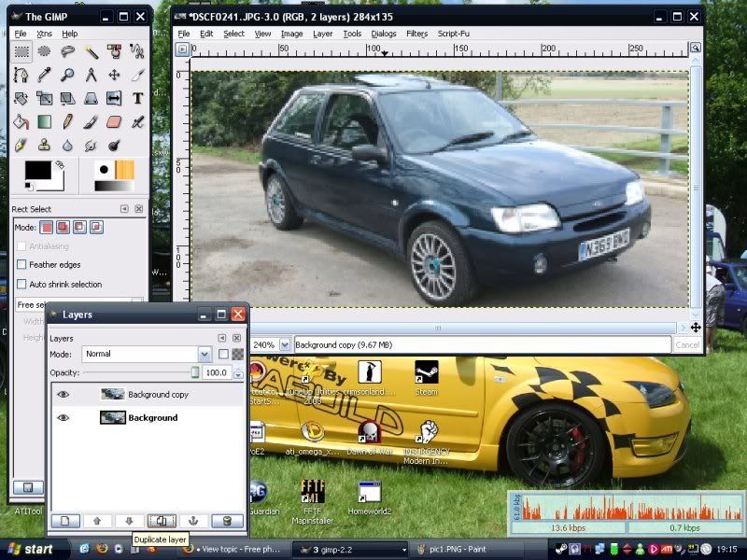Open the Windows start button
The image size is (747, 560).
[x=31, y=550]
